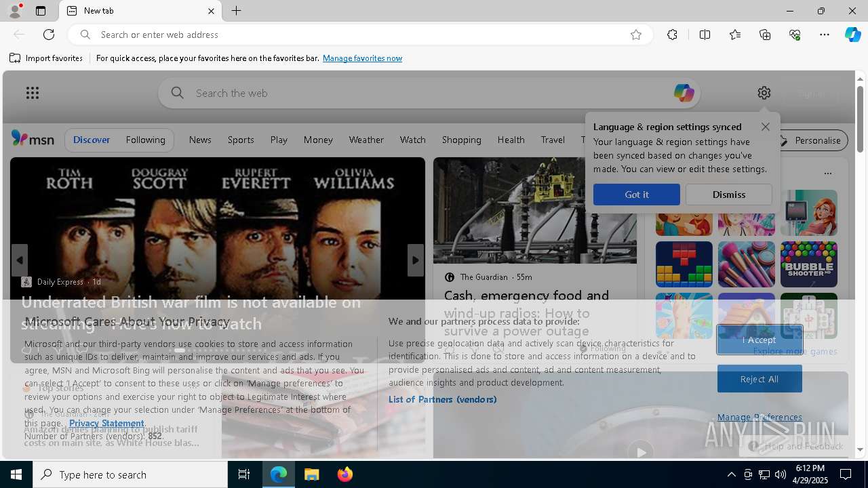Open Manage Preferences link
This screenshot has width=868, height=488.
[759, 417]
